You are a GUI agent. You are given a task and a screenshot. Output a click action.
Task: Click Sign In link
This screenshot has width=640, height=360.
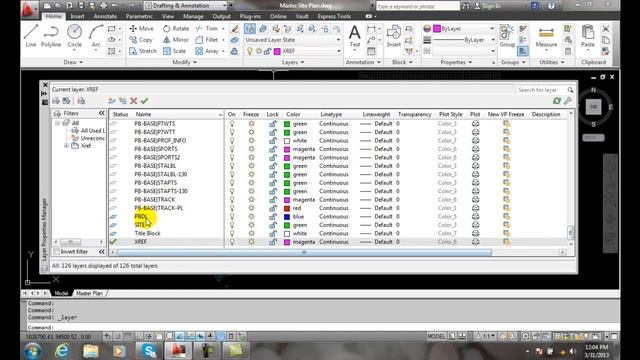(x=491, y=6)
